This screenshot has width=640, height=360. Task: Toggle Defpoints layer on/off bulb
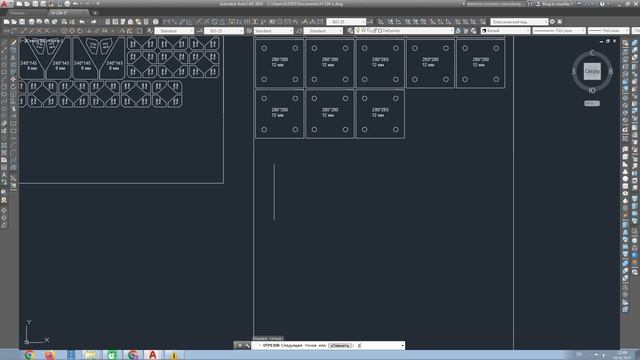coord(358,31)
